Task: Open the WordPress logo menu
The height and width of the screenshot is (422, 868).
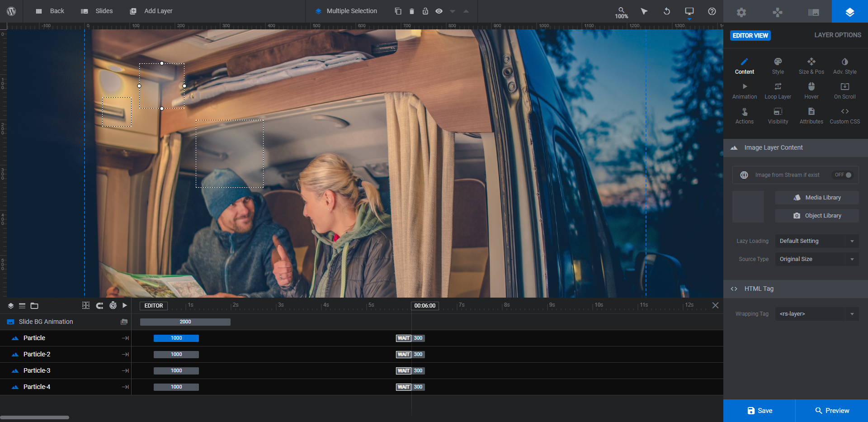Action: (x=11, y=11)
